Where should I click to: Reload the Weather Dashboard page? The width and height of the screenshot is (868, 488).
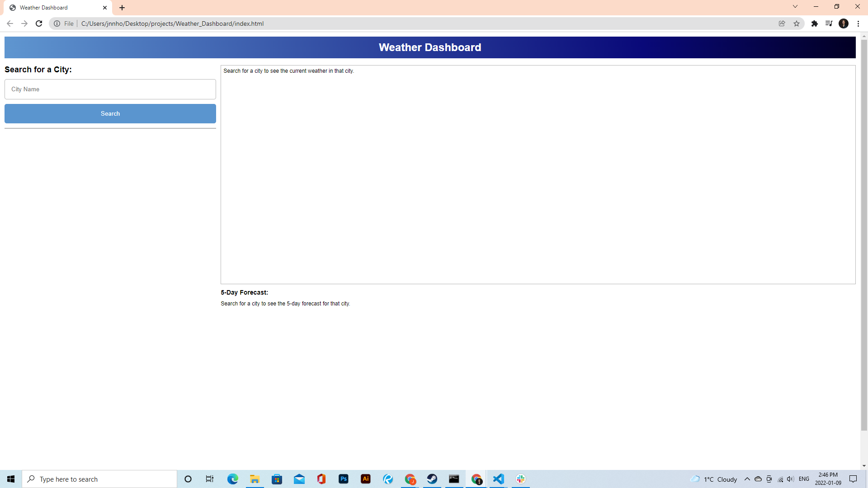click(x=39, y=23)
